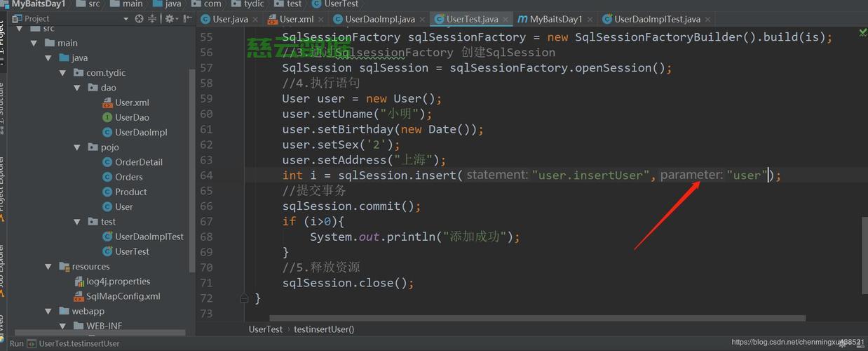Image resolution: width=868 pixels, height=351 pixels.
Task: Click testinsertUser() breadcrumb at editor bottom
Action: coord(324,329)
